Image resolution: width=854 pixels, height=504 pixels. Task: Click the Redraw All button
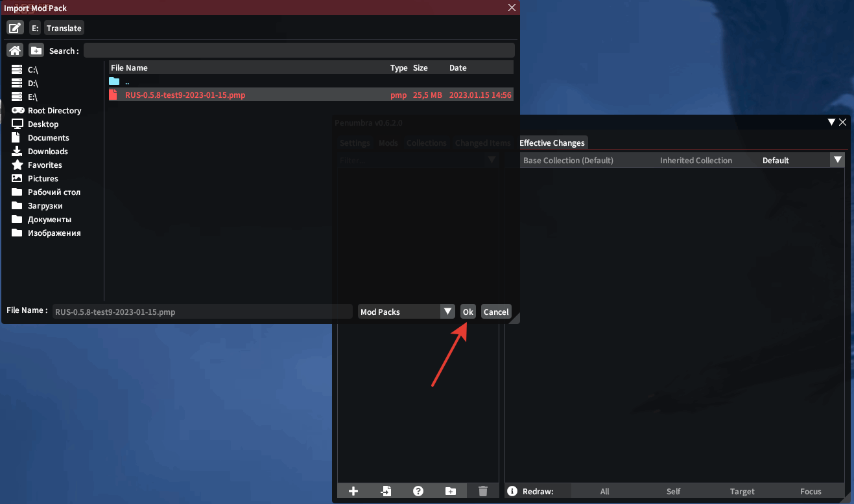point(605,491)
